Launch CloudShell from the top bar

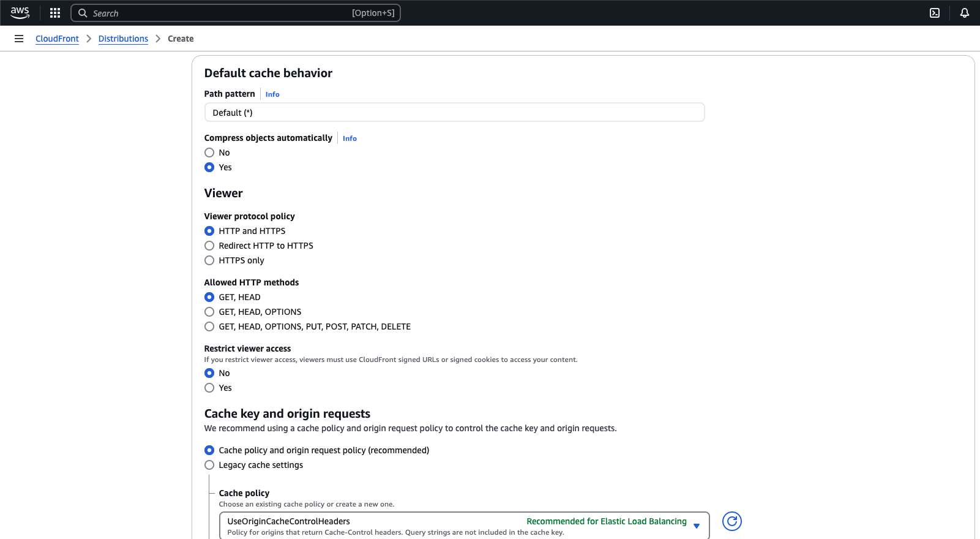pyautogui.click(x=935, y=13)
